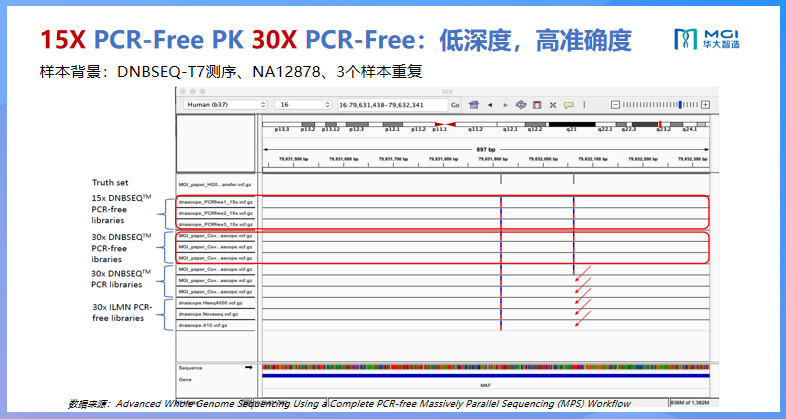Click the Sequence track strand arrow
The image size is (786, 419).
(x=248, y=367)
